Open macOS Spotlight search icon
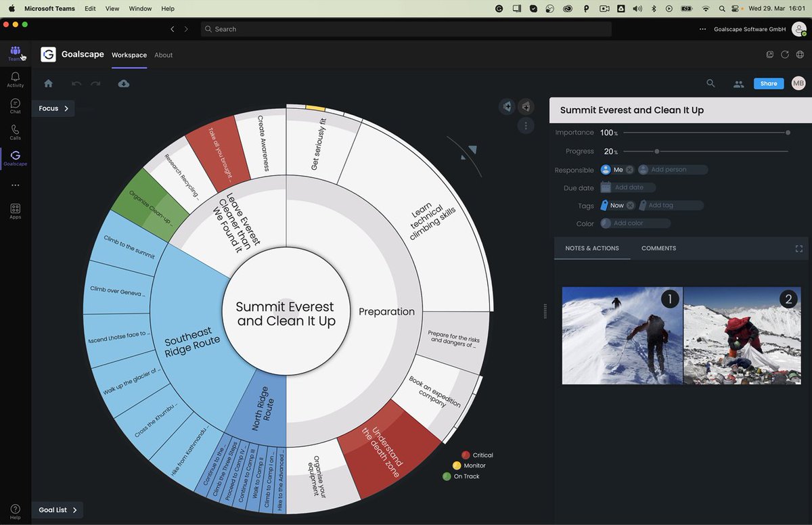The image size is (812, 525). pos(722,9)
